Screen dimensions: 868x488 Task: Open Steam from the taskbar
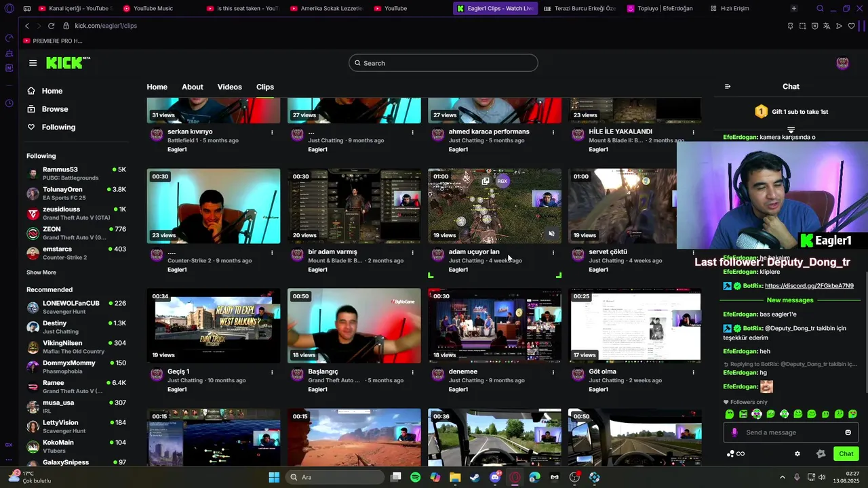[x=475, y=477]
